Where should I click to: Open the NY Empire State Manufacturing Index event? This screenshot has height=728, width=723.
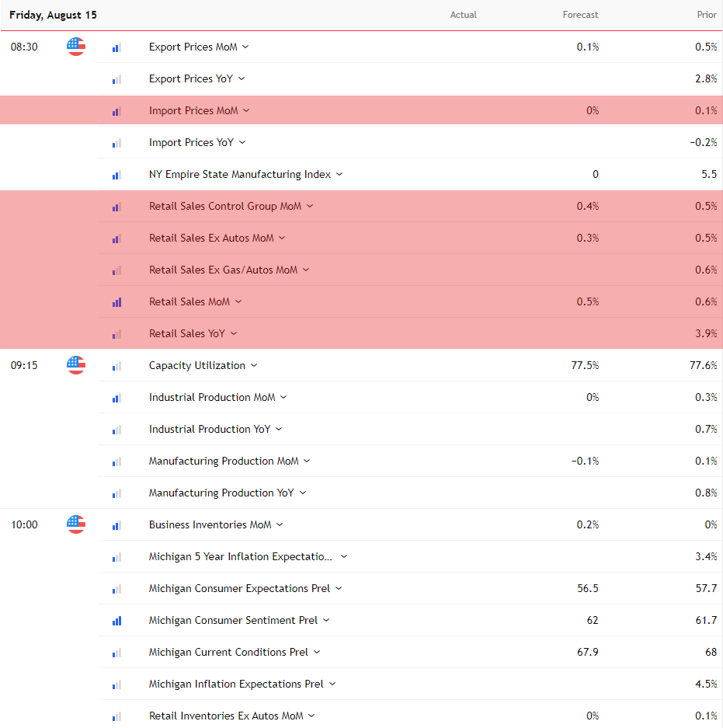pyautogui.click(x=240, y=174)
